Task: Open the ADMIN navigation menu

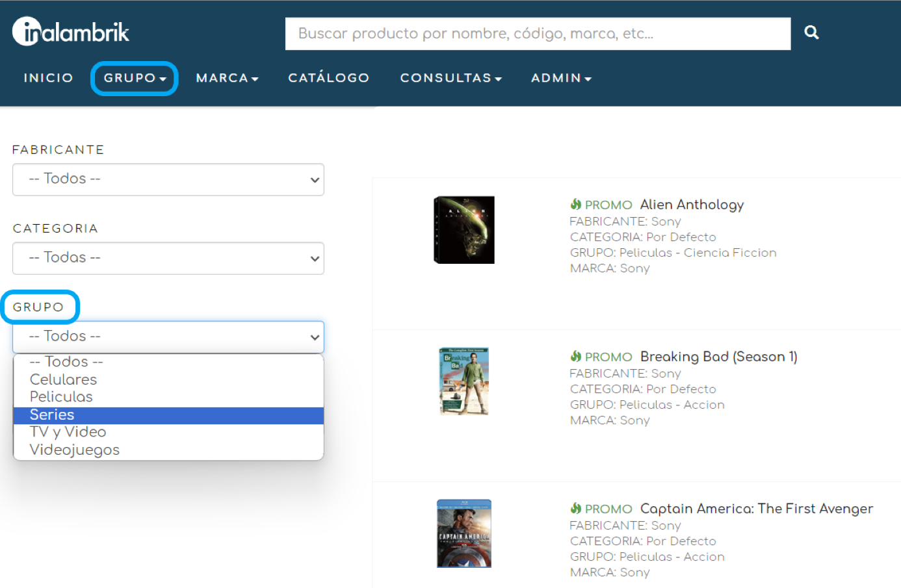Action: [x=561, y=78]
